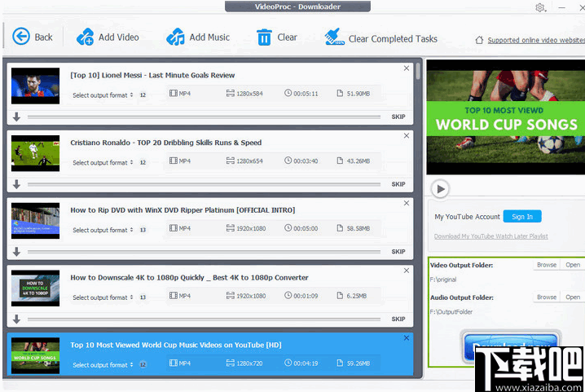Screen dimensions: 585x392
Task: Click the task list vertical scrollbar
Action: (x=418, y=71)
